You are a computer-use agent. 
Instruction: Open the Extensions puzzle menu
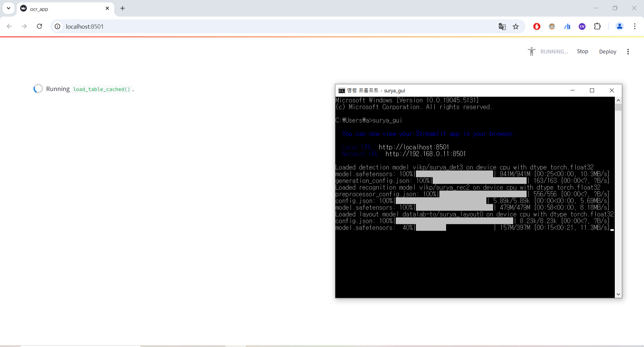(597, 26)
